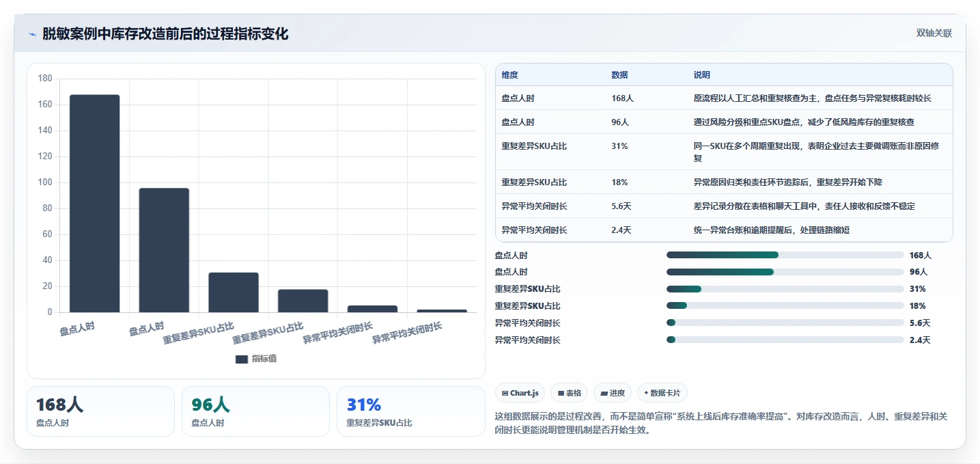Click the chart bar reaching 18
Screen dimensions: 980x464
pyautogui.click(x=303, y=301)
